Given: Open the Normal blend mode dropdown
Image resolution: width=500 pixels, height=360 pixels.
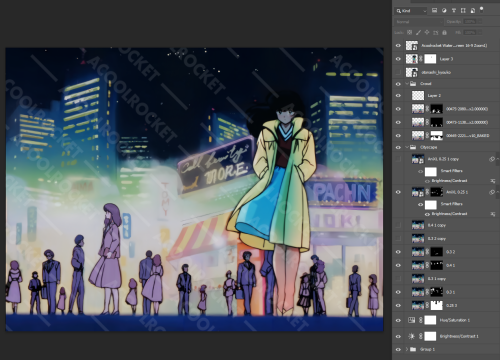Looking at the screenshot, I should [419, 22].
